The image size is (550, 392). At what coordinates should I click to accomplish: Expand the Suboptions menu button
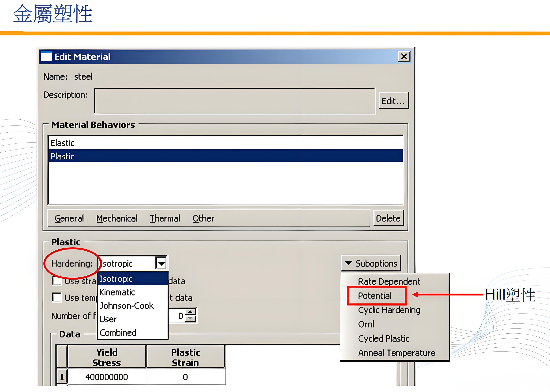[371, 263]
